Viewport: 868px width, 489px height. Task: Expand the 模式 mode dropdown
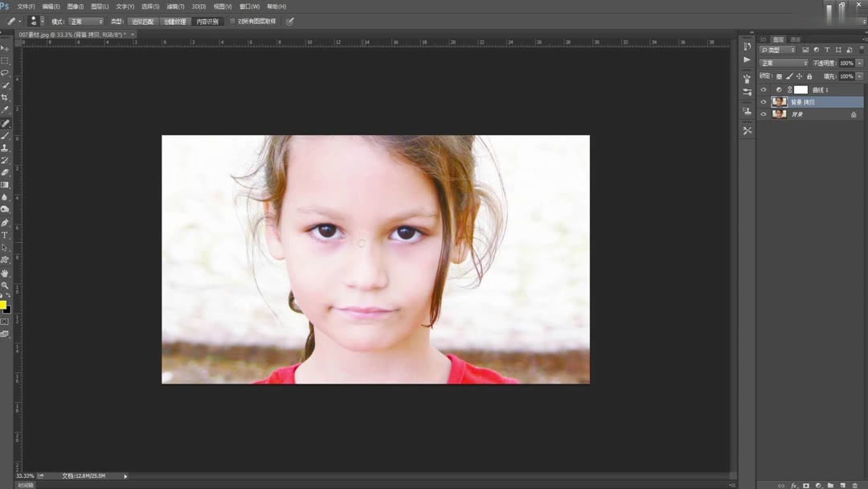point(84,22)
